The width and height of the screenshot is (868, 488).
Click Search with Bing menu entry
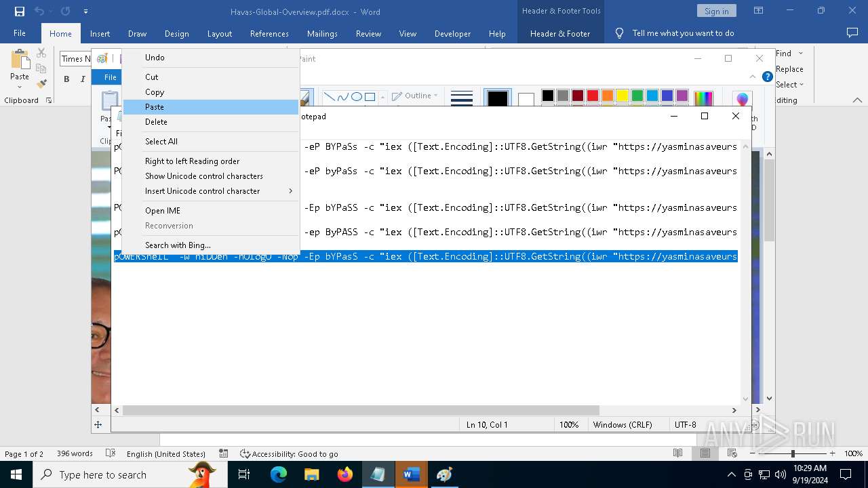point(211,245)
